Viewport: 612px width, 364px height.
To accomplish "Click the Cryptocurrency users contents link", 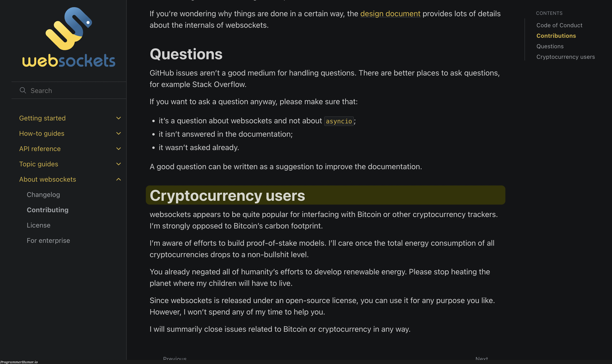I will (565, 56).
